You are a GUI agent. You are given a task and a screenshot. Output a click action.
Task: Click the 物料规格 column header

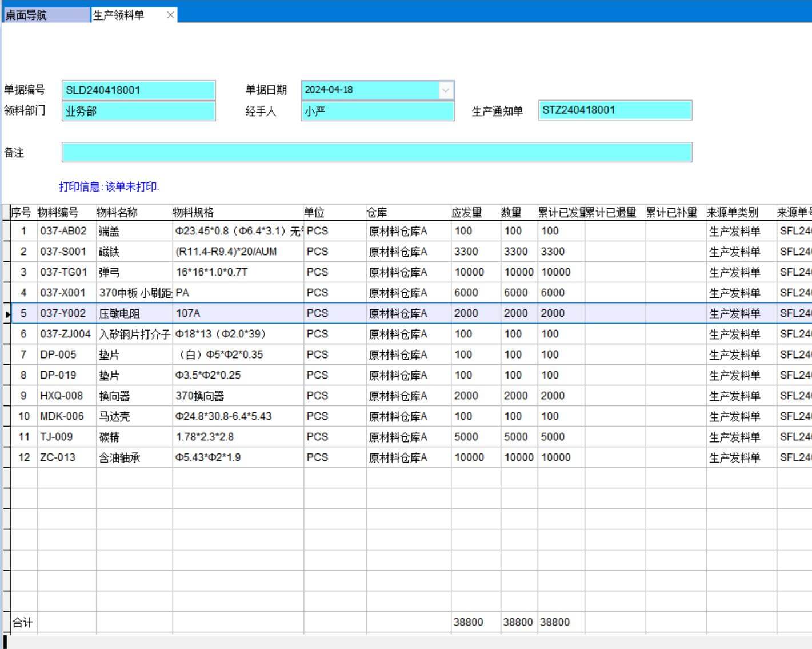tap(193, 213)
